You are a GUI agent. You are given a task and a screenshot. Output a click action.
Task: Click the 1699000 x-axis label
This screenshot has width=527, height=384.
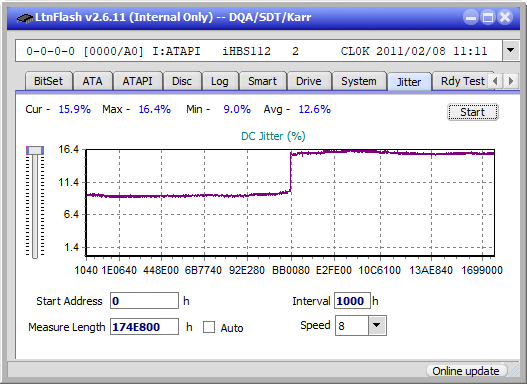point(482,270)
